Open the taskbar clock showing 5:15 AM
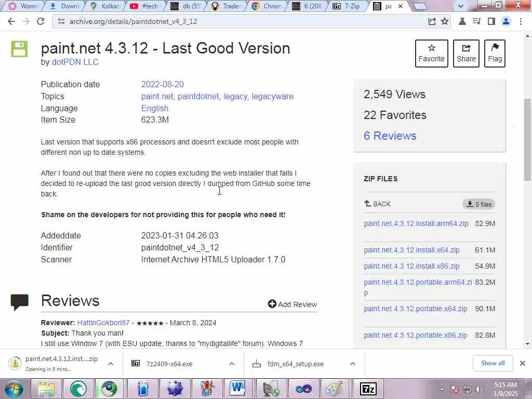The height and width of the screenshot is (399, 532). (x=506, y=389)
